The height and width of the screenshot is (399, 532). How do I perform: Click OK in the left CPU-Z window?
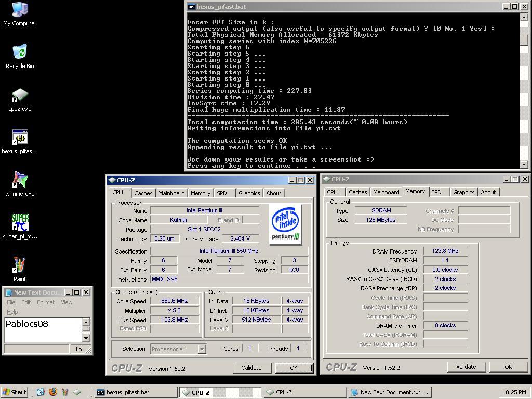pyautogui.click(x=294, y=368)
